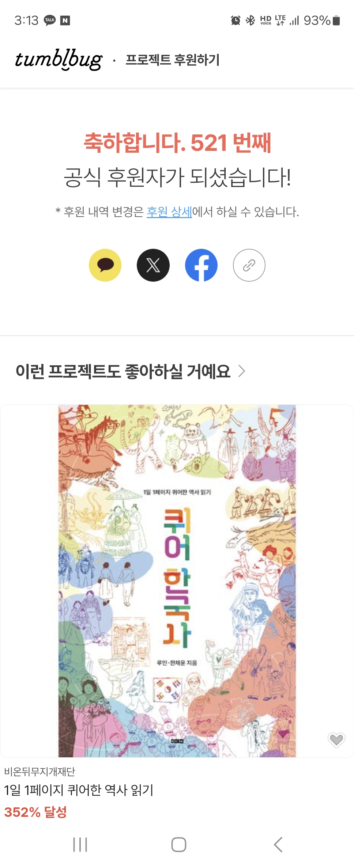Tap the battery 93% status indicator
Viewport: 354px width, 868px height.
[x=322, y=20]
